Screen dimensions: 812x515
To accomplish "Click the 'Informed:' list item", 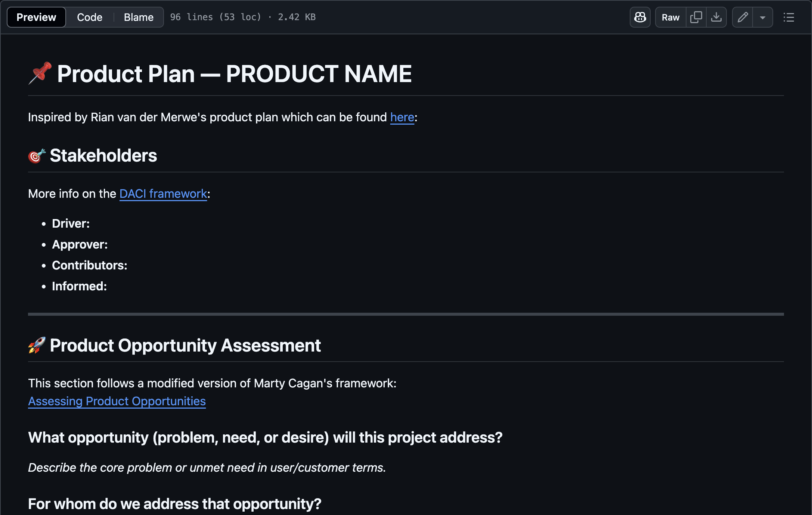I will coord(79,286).
